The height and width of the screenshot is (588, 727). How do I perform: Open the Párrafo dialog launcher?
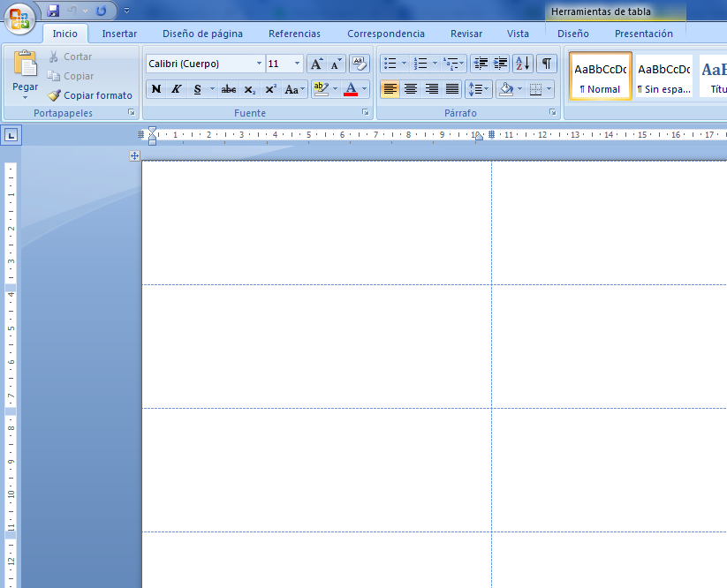[553, 113]
